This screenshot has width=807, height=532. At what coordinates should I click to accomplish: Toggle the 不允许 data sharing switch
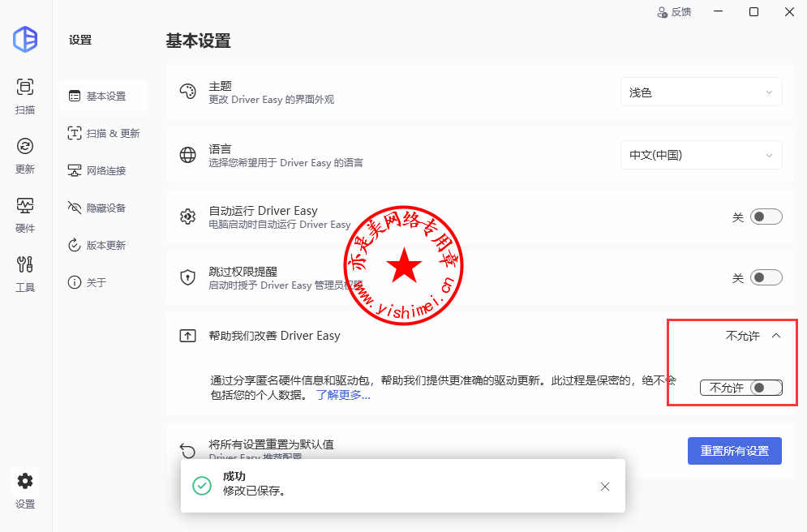tap(766, 388)
